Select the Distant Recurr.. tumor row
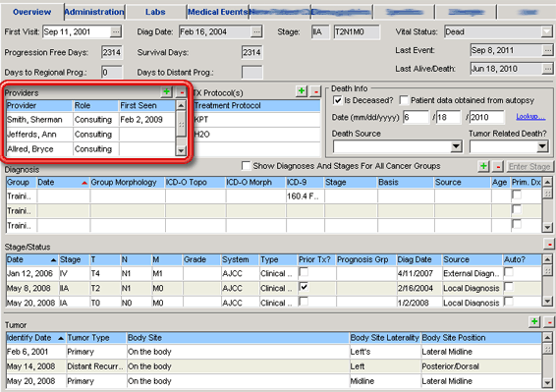 (274, 366)
